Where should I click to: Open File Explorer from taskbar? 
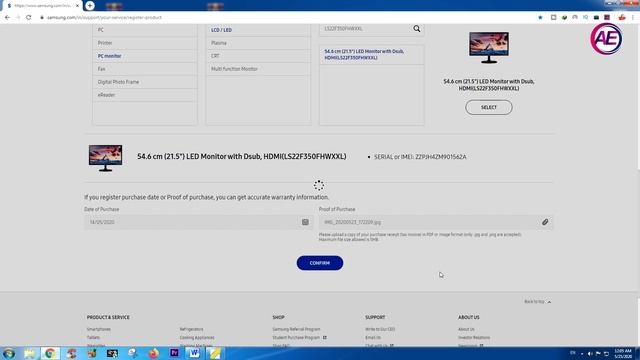pyautogui.click(x=30, y=353)
